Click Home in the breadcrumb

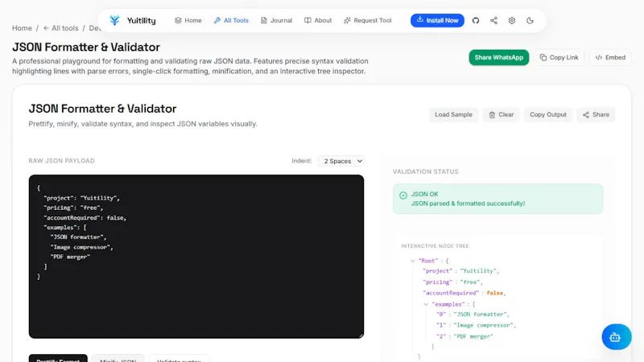tap(22, 28)
